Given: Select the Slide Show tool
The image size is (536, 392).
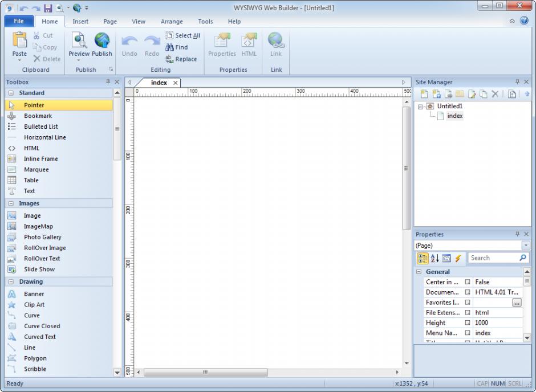Looking at the screenshot, I should pos(59,269).
